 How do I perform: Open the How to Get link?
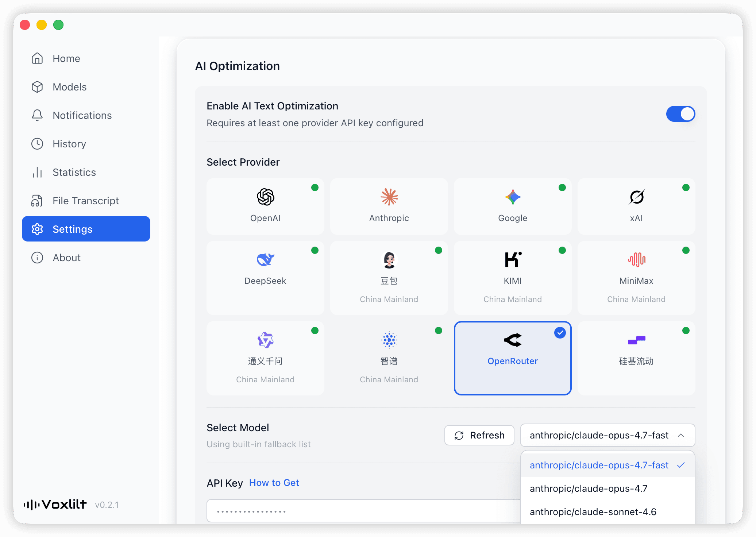[274, 483]
